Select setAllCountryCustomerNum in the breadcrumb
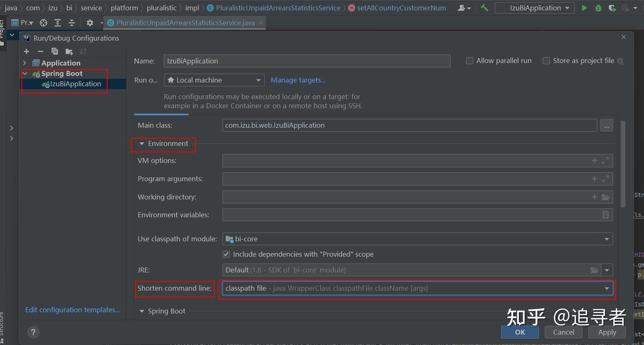 pyautogui.click(x=401, y=8)
